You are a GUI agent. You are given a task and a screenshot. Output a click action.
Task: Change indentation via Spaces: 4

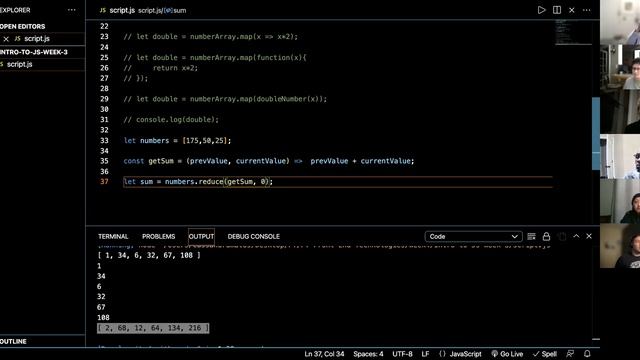point(368,354)
